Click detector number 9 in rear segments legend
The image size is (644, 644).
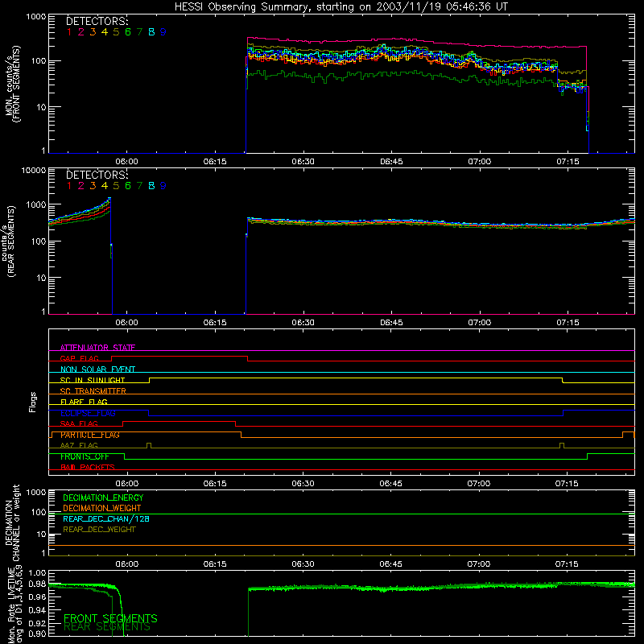[x=163, y=186]
